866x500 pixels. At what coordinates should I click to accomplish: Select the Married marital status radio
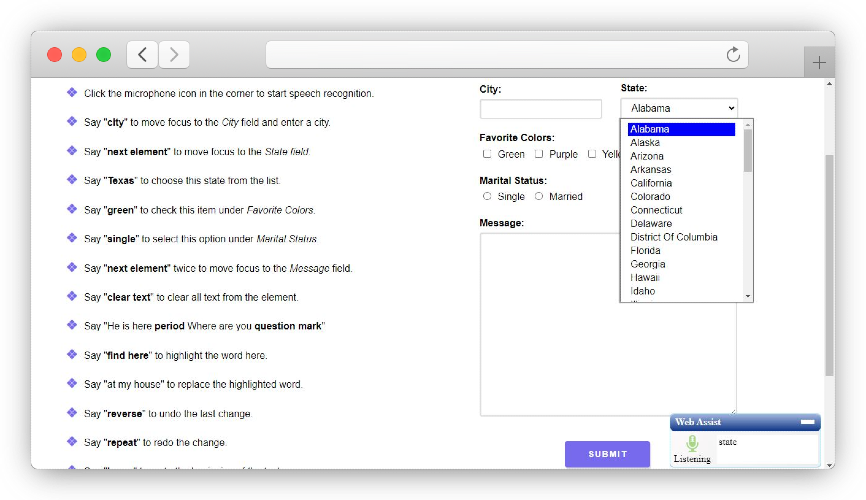coord(538,196)
